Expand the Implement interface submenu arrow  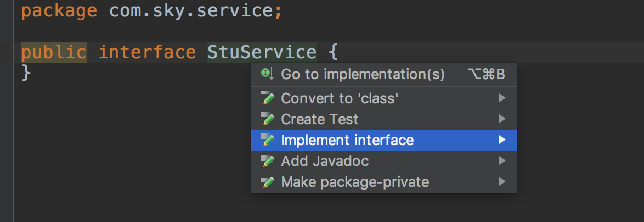[502, 140]
